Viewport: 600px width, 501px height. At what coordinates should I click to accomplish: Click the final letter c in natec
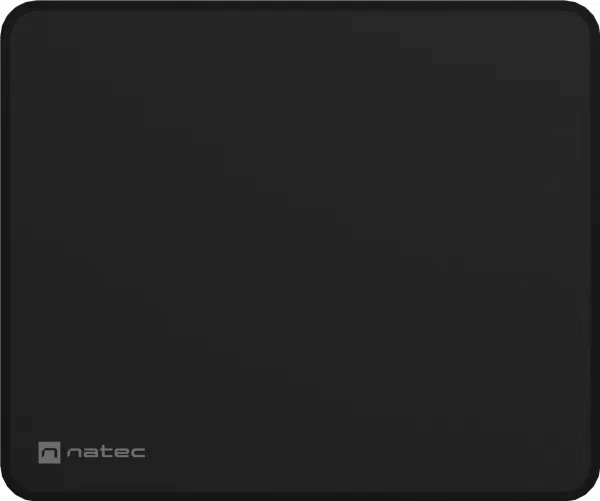click(x=137, y=453)
